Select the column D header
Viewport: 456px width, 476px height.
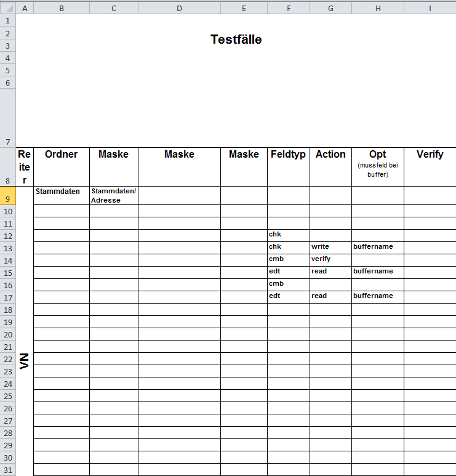179,7
